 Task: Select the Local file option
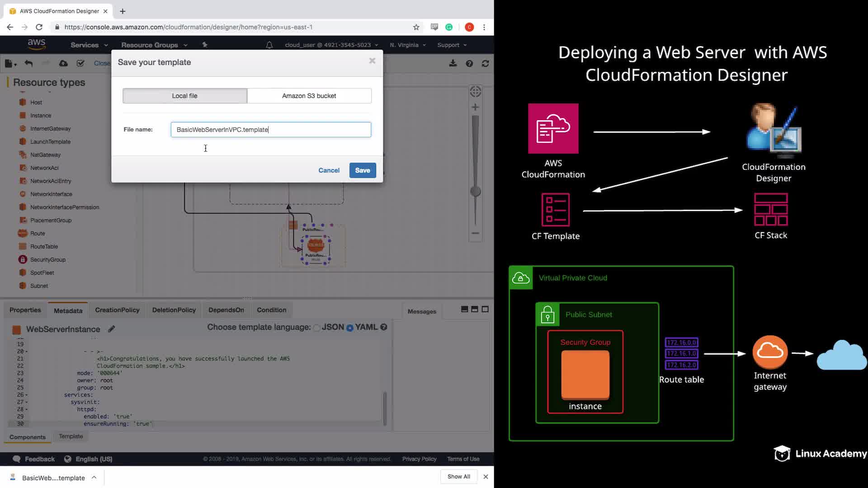[184, 96]
